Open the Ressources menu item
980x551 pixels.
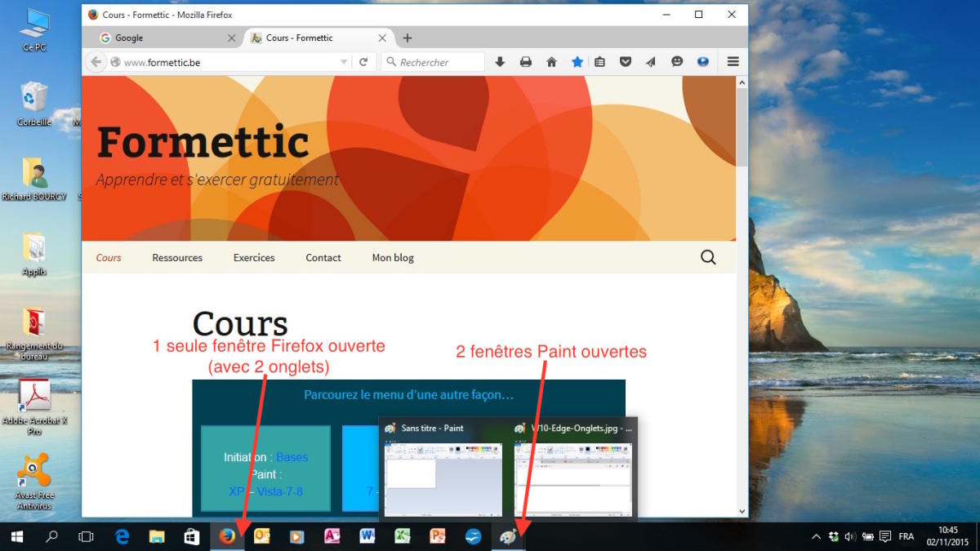[x=177, y=258]
